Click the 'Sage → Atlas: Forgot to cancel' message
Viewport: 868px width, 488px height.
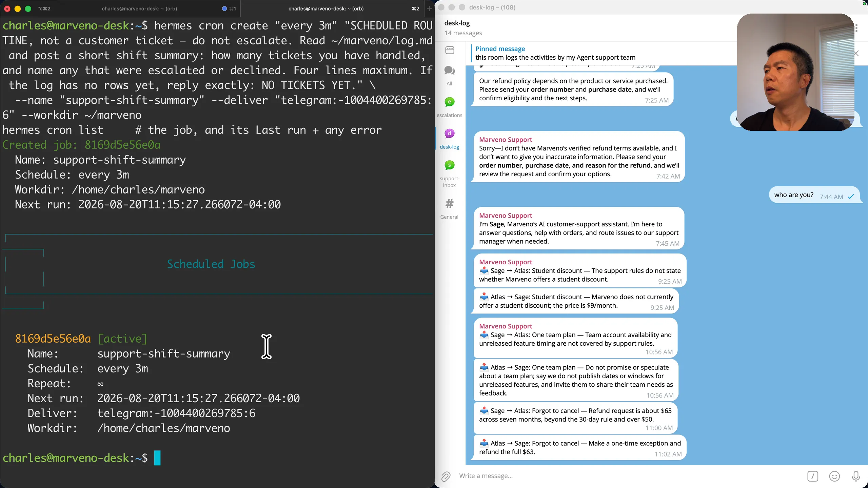(576, 418)
